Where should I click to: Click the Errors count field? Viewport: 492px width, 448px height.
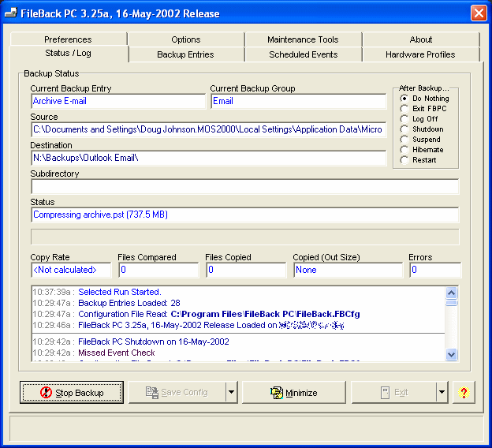435,270
